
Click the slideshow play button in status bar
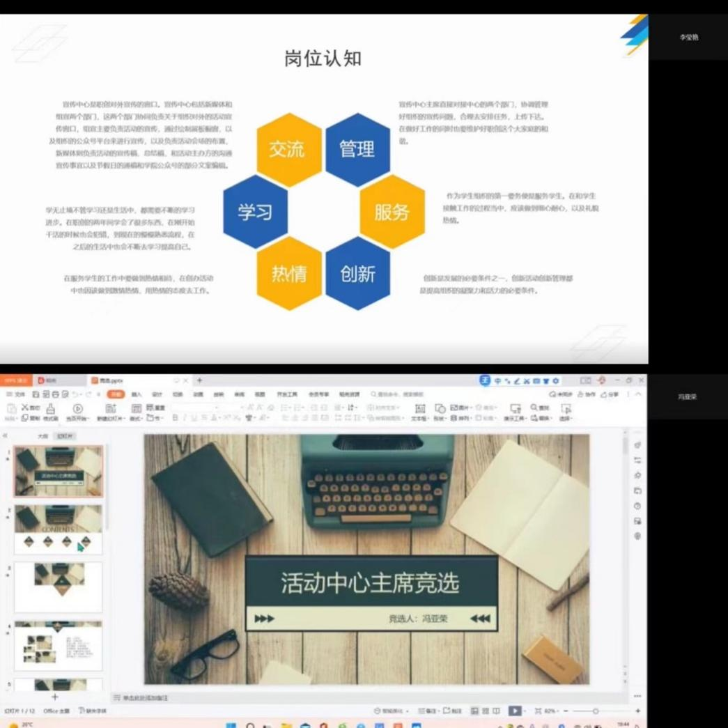[x=513, y=711]
